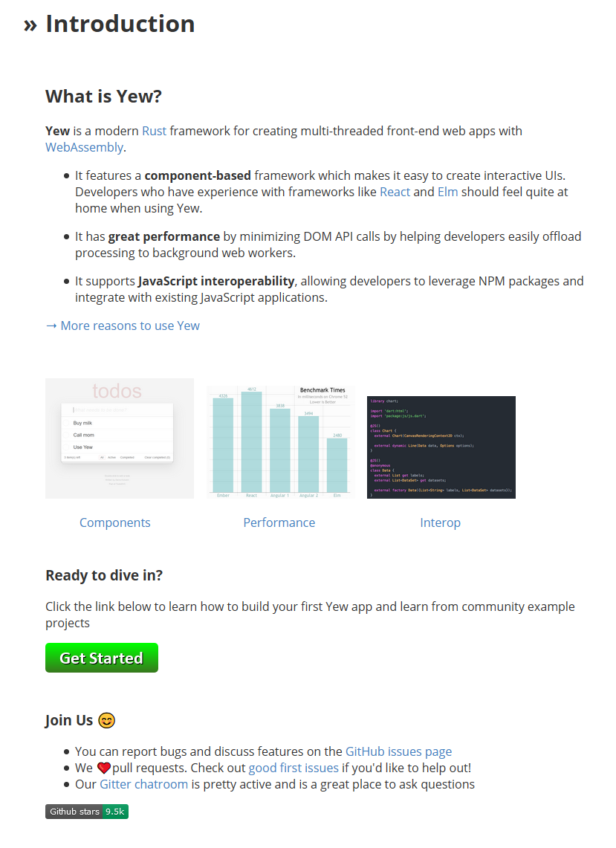Open the WebAssembly link
The height and width of the screenshot is (848, 616).
pyautogui.click(x=85, y=147)
